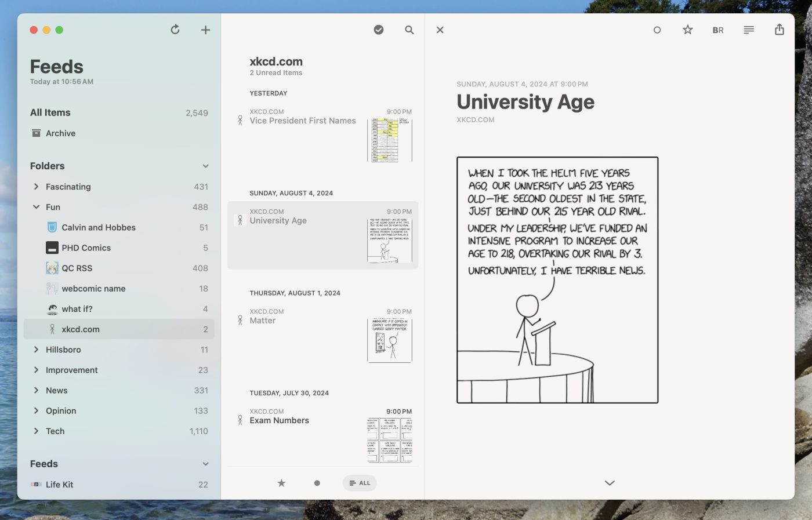Click the PHD Comics feed icon
Viewport: 812px width, 520px height.
click(52, 248)
